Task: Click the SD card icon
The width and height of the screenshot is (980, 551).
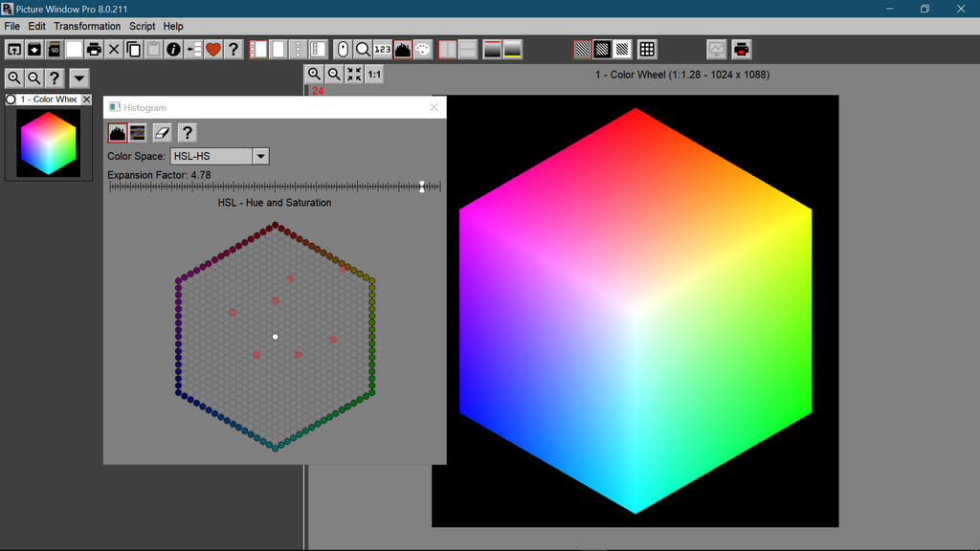Action: pyautogui.click(x=55, y=50)
